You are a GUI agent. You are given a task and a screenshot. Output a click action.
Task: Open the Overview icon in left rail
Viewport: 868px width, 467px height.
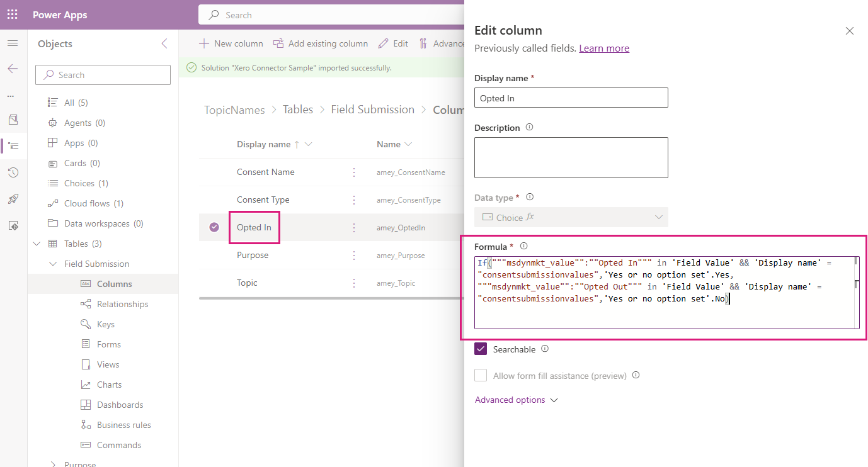pyautogui.click(x=13, y=120)
